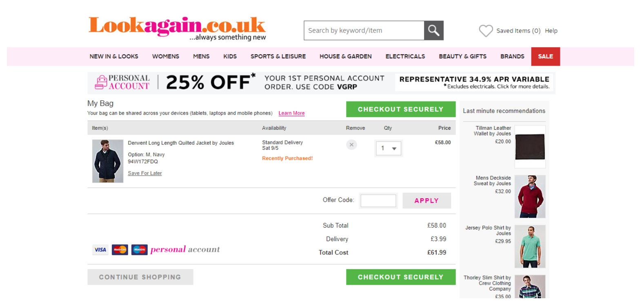This screenshot has height=308, width=644.
Task: Click the Lookagain.co.uk logo
Action: [177, 29]
